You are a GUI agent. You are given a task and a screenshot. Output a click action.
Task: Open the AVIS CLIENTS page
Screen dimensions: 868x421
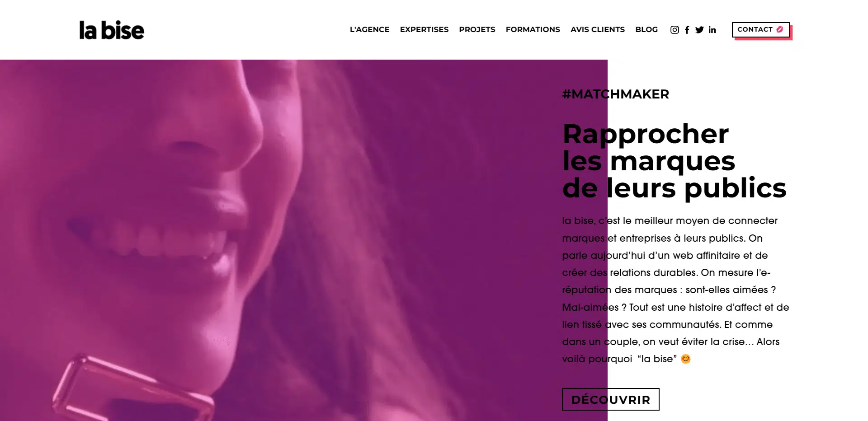(x=597, y=29)
